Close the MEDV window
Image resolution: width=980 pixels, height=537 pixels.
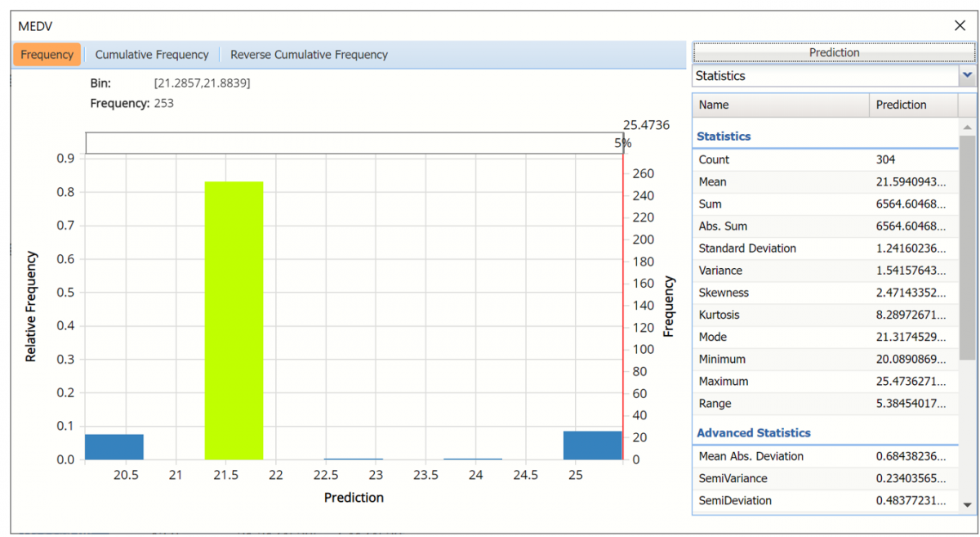(x=960, y=25)
